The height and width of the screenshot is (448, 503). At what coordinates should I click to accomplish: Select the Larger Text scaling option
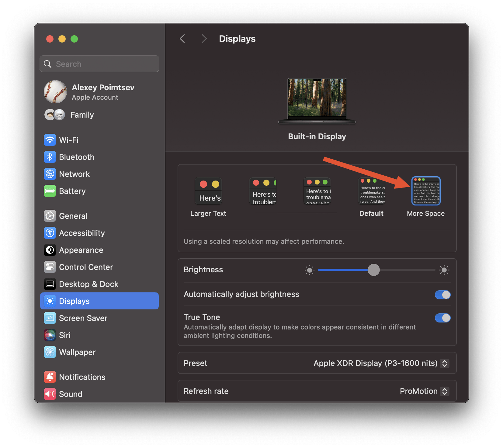208,191
